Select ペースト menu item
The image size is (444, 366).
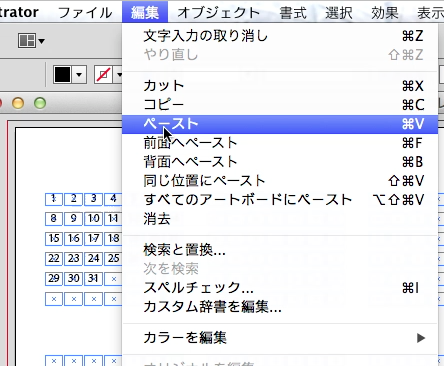[280, 124]
